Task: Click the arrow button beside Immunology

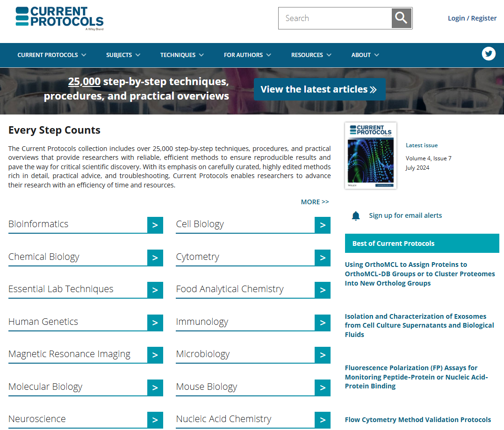Action: tap(323, 322)
